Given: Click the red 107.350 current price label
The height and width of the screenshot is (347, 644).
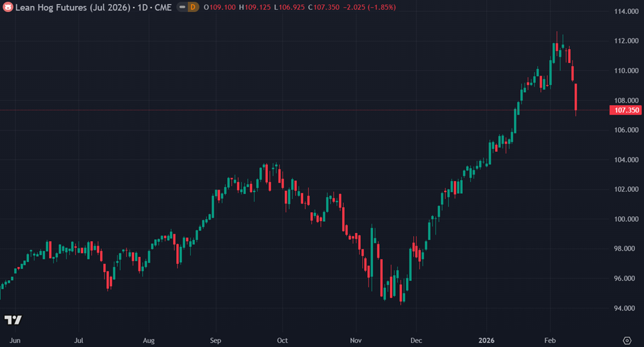Looking at the screenshot, I should 625,110.
